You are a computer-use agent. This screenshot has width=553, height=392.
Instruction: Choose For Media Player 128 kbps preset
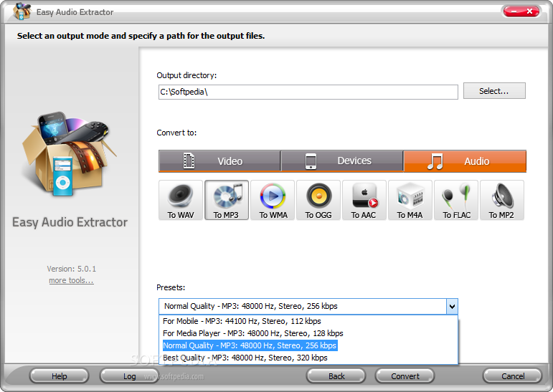coord(308,333)
